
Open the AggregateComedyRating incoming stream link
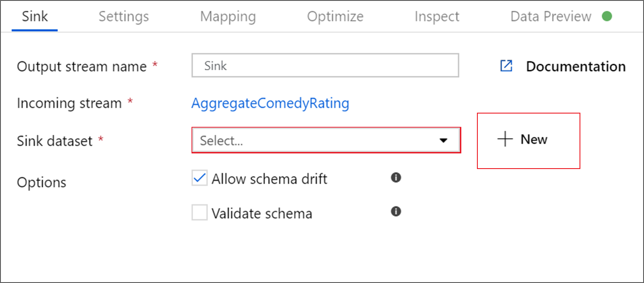click(x=270, y=103)
